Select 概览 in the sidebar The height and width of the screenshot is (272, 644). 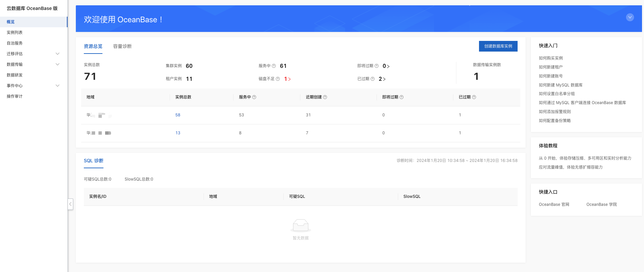coord(33,22)
